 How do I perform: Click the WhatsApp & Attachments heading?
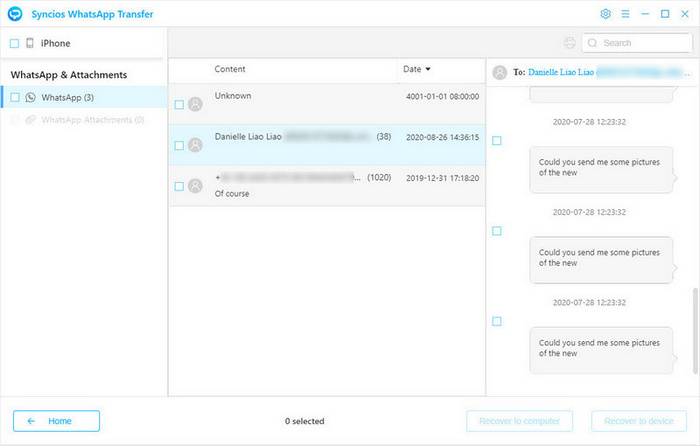69,75
